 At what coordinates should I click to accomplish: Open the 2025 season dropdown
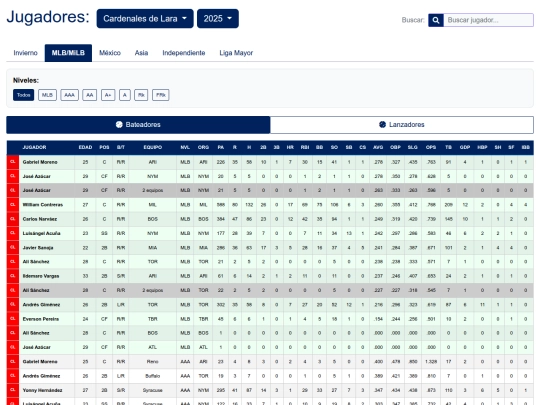tap(218, 19)
